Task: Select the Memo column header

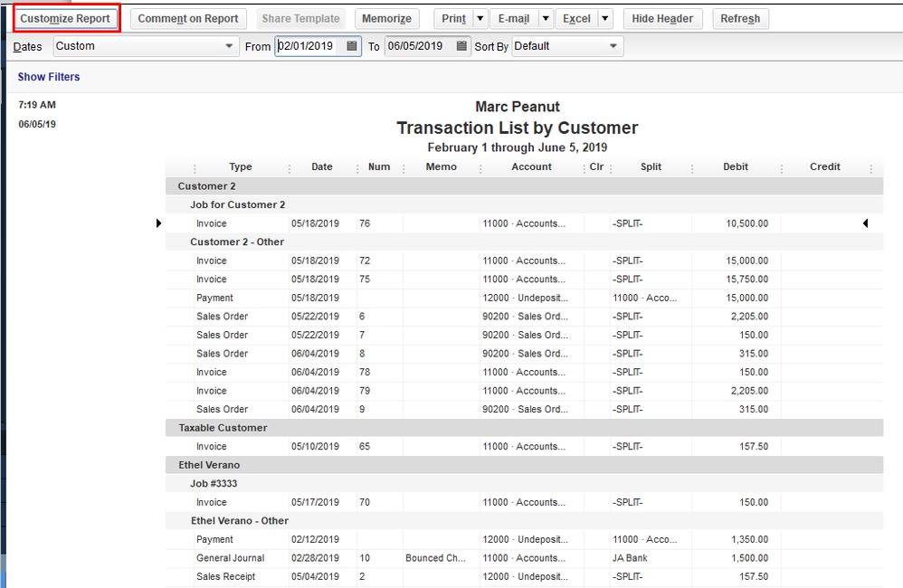Action: [x=442, y=166]
